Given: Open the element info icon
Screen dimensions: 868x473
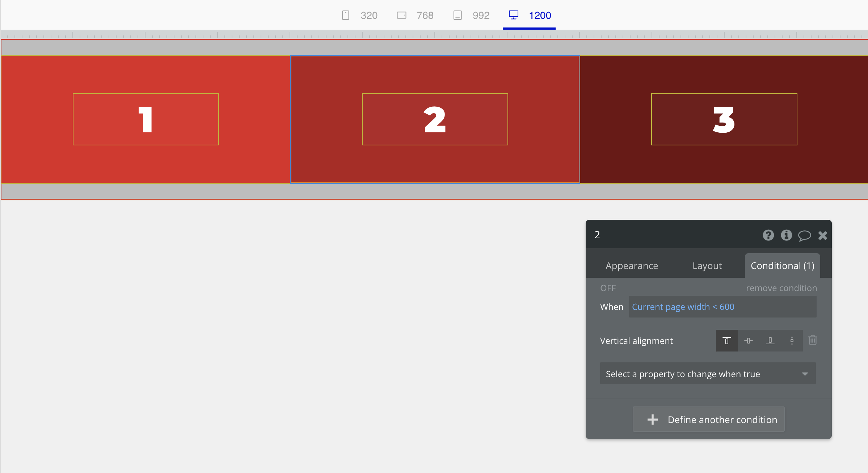Looking at the screenshot, I should [786, 235].
